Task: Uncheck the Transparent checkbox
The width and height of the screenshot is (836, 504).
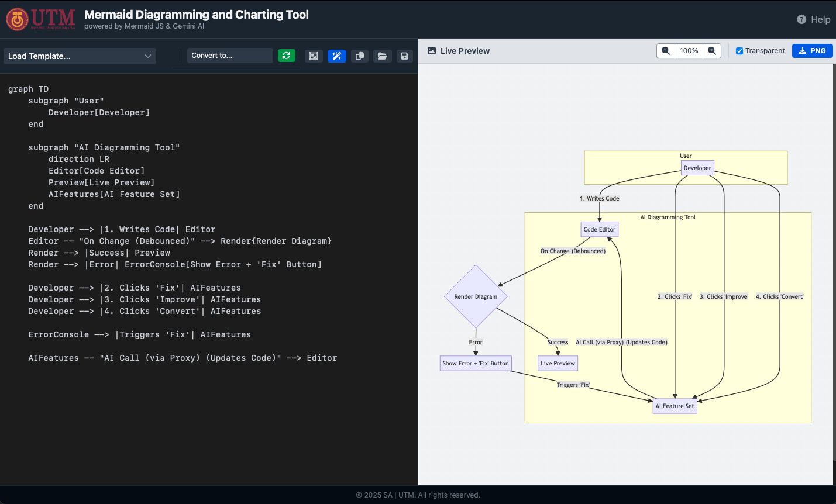Action: tap(739, 51)
